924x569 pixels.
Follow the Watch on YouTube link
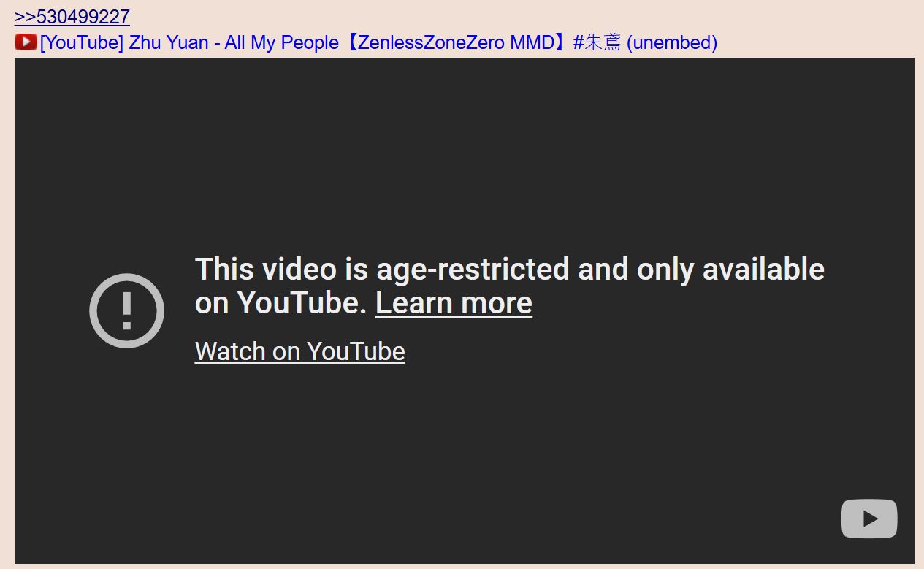pos(299,351)
